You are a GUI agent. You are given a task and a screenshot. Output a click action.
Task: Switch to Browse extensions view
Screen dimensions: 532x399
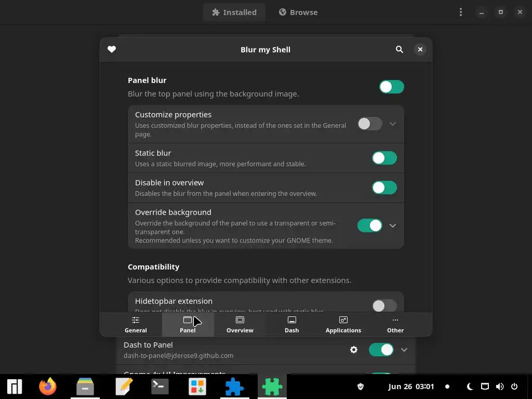pos(298,12)
